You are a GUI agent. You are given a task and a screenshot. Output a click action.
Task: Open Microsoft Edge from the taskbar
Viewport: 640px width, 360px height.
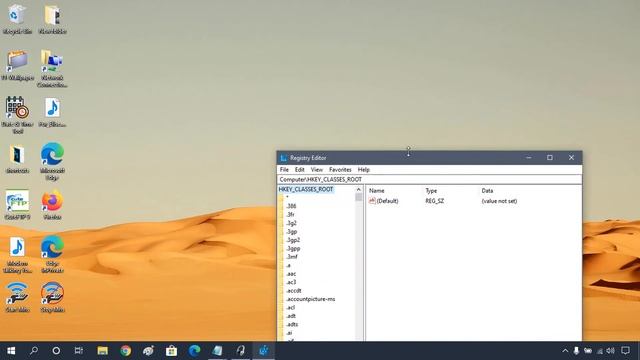click(195, 351)
